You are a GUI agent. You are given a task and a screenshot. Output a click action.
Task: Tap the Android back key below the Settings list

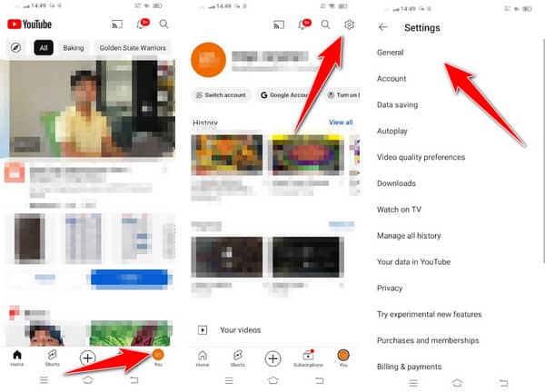[x=503, y=383]
